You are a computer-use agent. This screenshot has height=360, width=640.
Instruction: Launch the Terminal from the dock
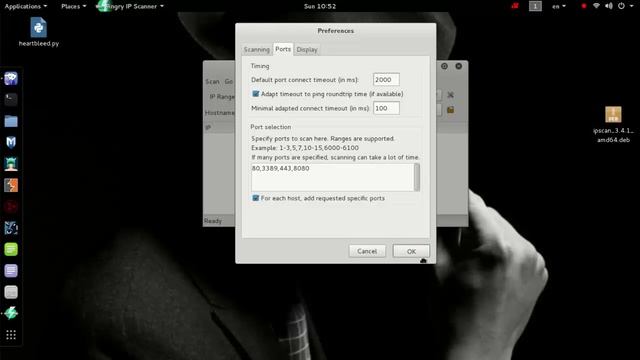point(11,99)
